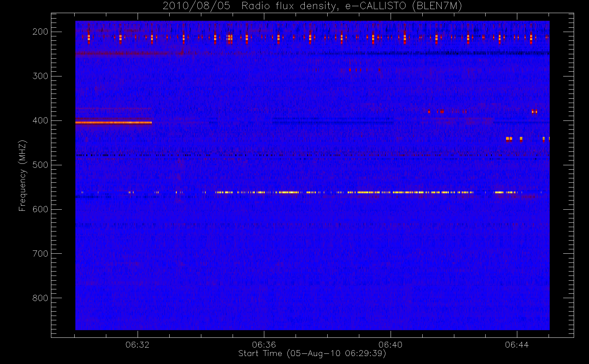The height and width of the screenshot is (364, 589).
Task: Click the 'Start Time (05-Aug-10 06:29:39)' x-axis label
Action: [312, 353]
